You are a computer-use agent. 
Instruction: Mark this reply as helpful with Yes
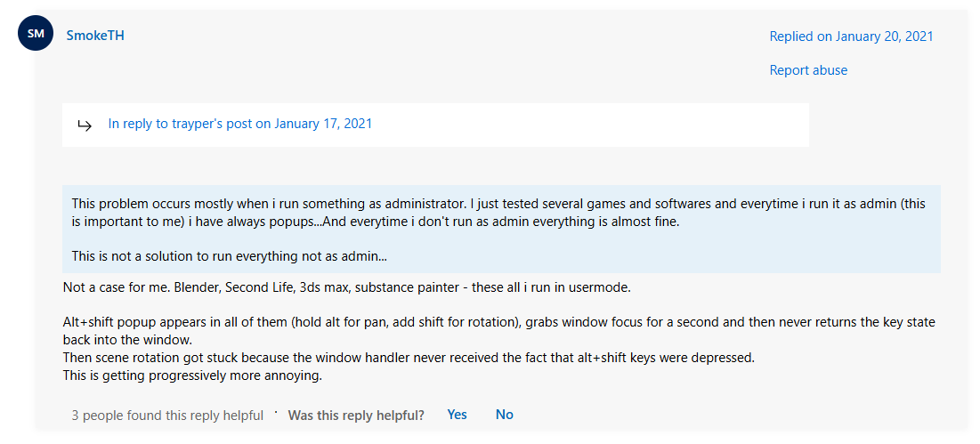point(457,415)
